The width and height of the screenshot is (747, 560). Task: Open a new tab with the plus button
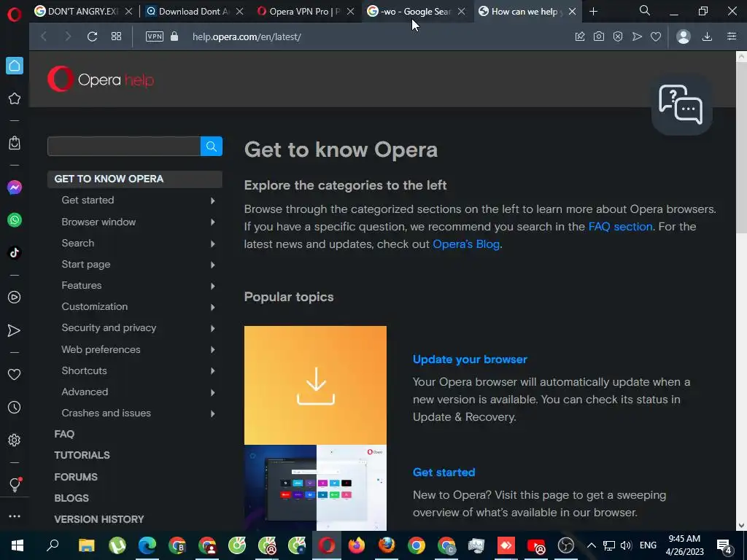[x=593, y=12]
